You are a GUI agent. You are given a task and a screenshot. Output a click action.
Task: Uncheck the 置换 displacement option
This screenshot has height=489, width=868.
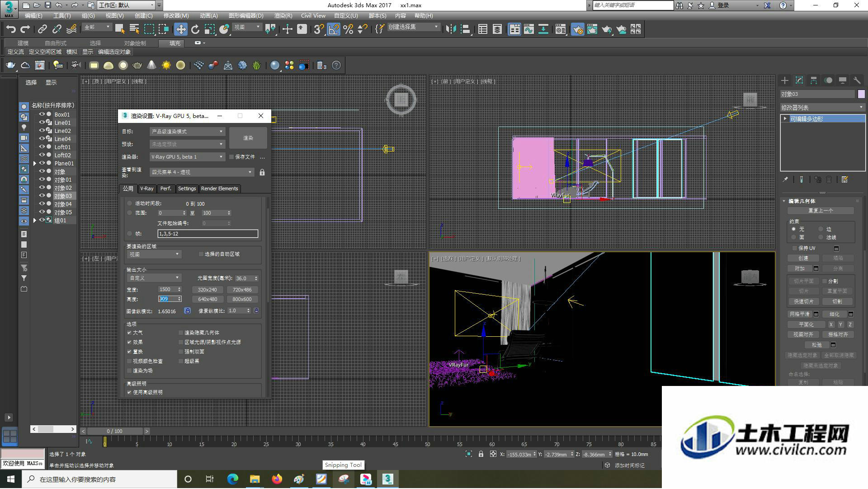(129, 352)
